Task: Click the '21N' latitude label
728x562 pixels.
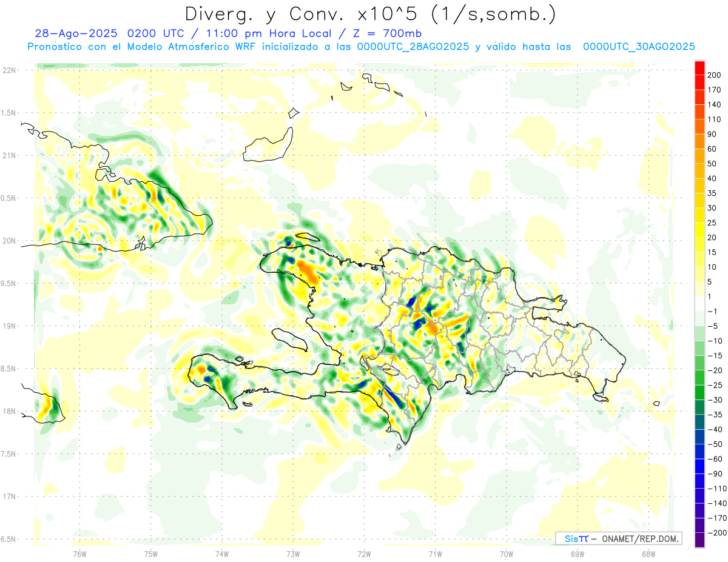Action: (x=10, y=155)
